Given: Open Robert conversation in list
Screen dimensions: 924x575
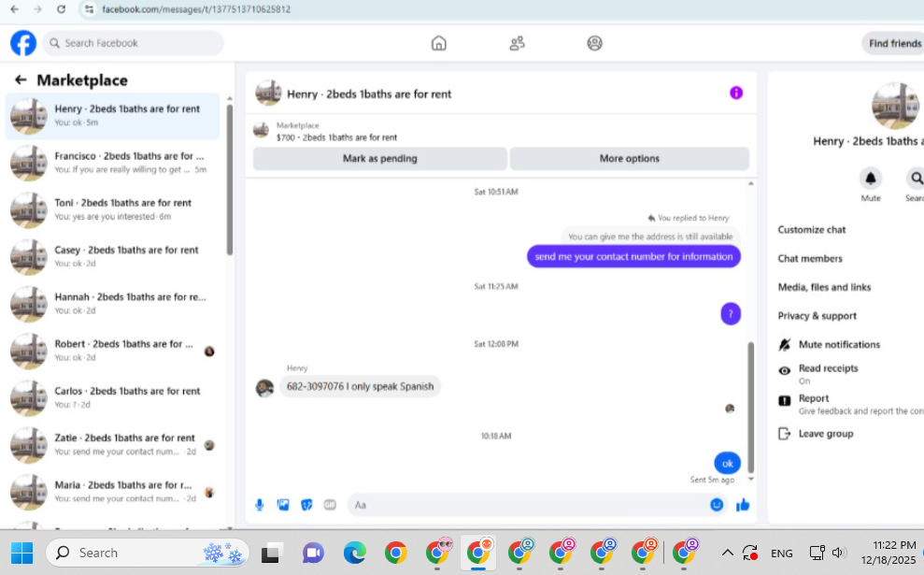Looking at the screenshot, I should coord(112,351).
